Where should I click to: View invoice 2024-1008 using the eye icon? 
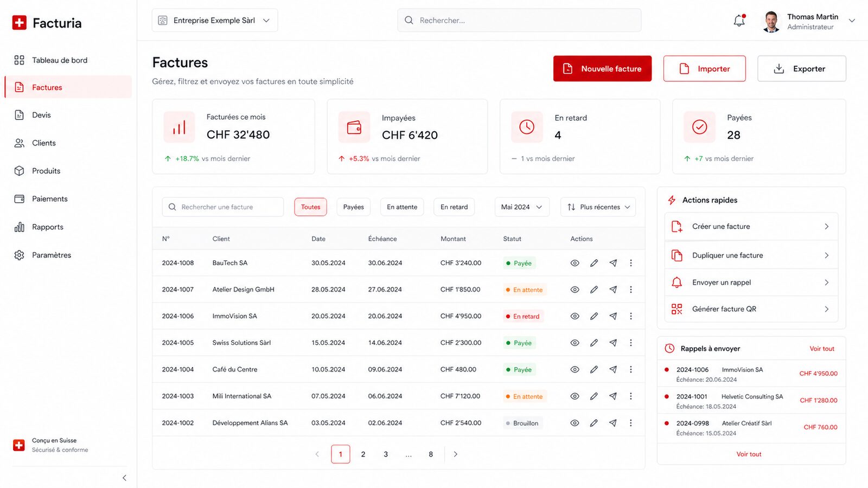pyautogui.click(x=575, y=263)
